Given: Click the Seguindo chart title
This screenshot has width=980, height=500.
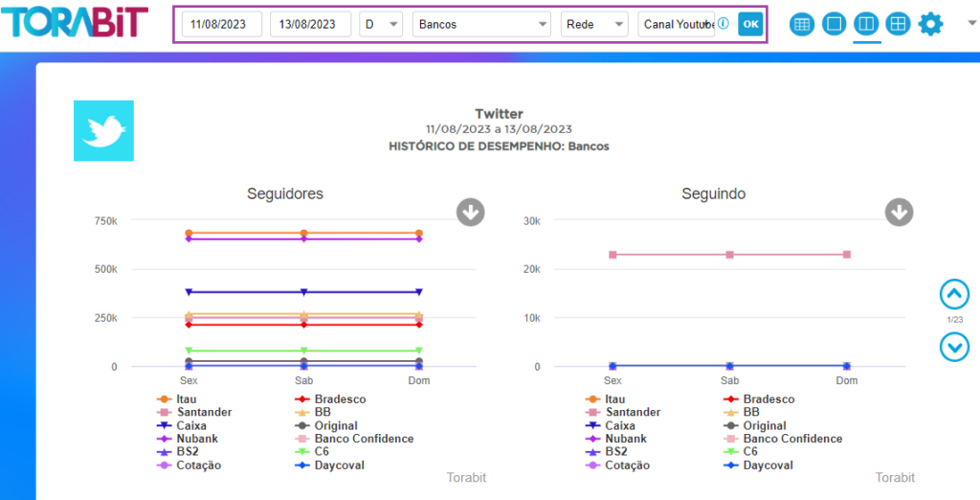Looking at the screenshot, I should [x=713, y=194].
